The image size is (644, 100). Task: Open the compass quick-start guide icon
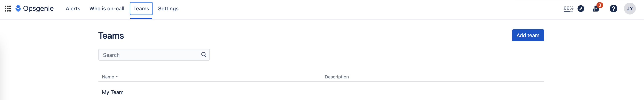click(581, 9)
